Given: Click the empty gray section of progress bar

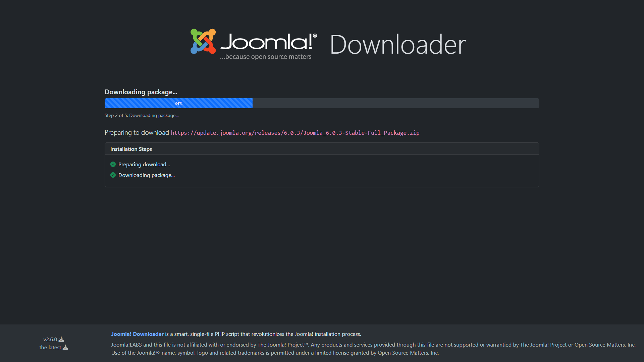Looking at the screenshot, I should (x=396, y=103).
